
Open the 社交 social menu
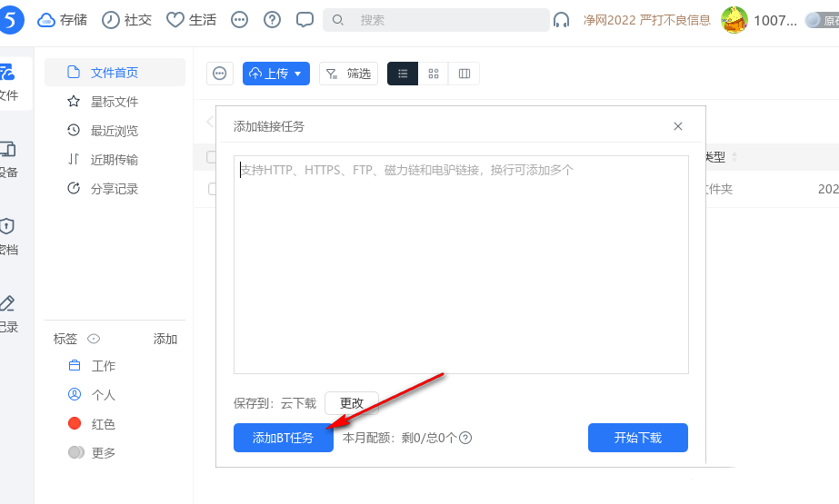[x=127, y=20]
